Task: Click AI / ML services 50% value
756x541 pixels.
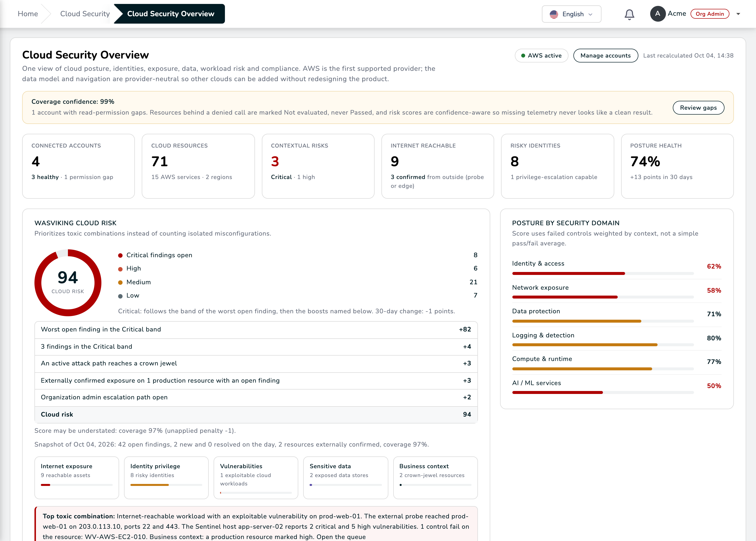Action: click(x=714, y=386)
